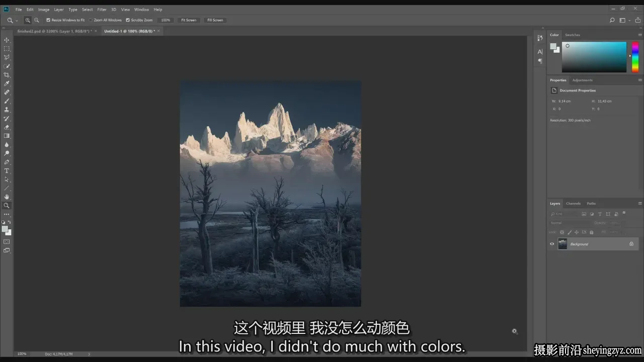Screen dimensions: 644x362
Task: Select the Eyedropper tool
Action: 7,83
